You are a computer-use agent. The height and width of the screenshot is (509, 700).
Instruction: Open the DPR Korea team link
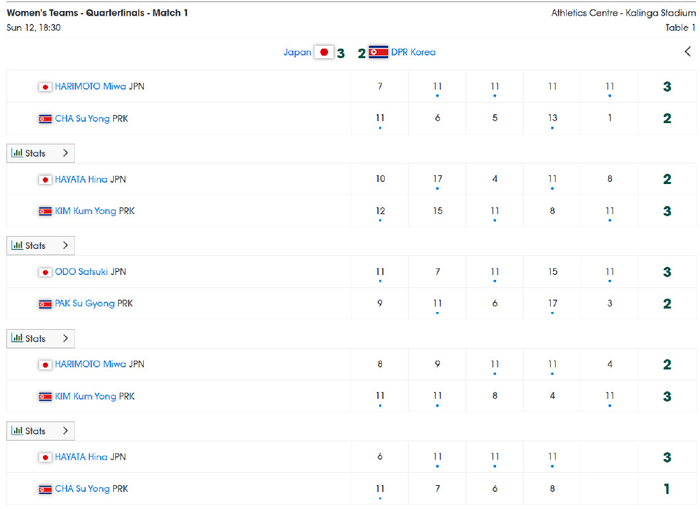[x=413, y=52]
